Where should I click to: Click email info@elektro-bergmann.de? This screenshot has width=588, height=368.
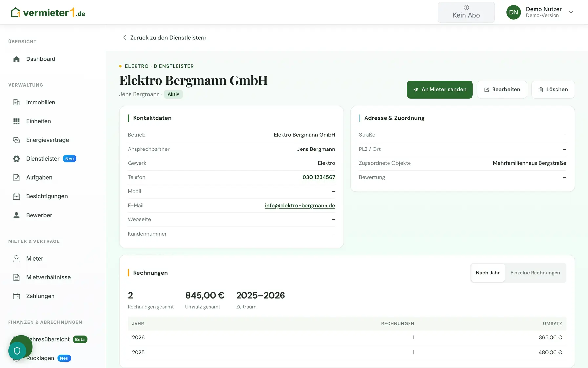tap(300, 206)
